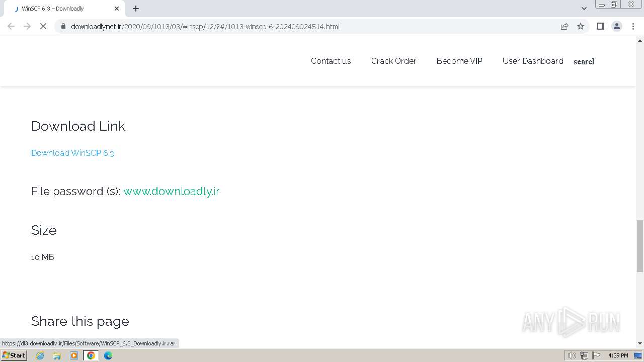Click the Share this page heading
The width and height of the screenshot is (644, 362).
click(80, 321)
